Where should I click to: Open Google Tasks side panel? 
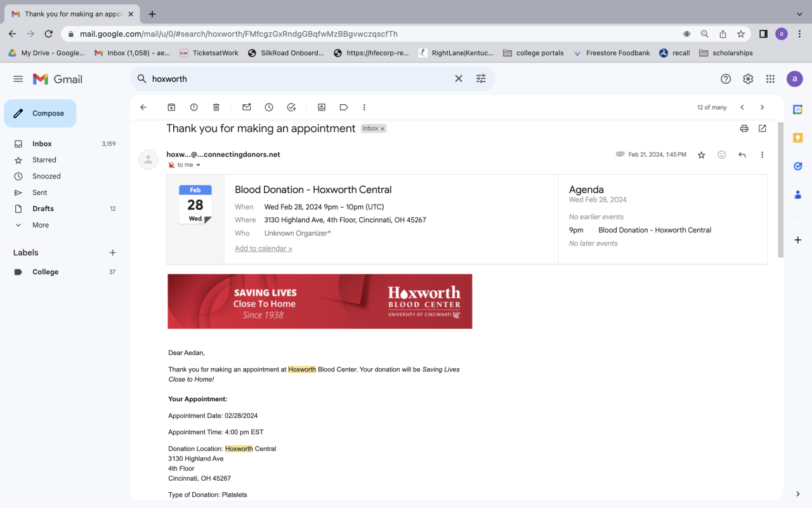click(798, 166)
